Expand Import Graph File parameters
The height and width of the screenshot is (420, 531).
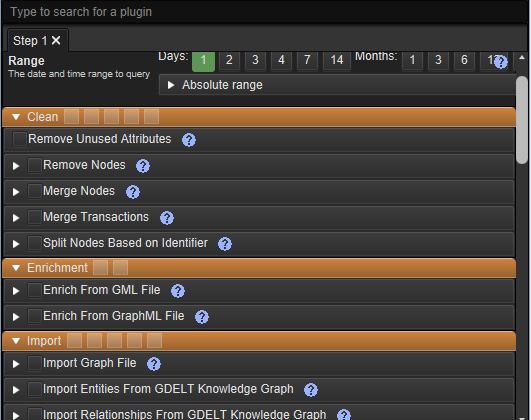point(16,364)
